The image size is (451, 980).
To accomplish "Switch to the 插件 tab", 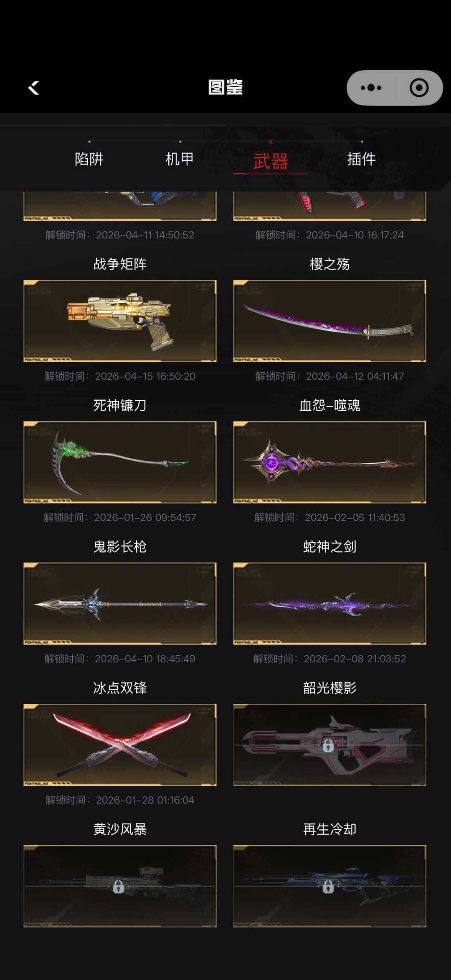I will pos(362,159).
